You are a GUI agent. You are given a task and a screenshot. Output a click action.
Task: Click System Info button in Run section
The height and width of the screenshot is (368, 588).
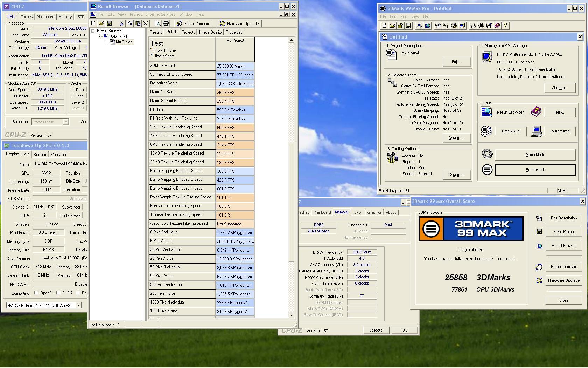559,131
